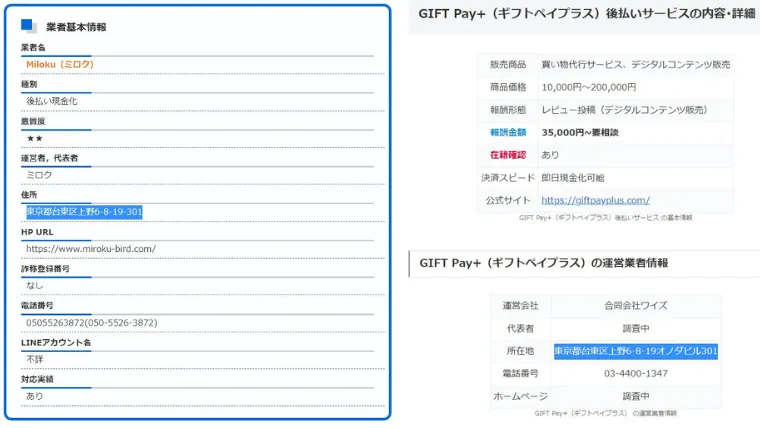This screenshot has width=760, height=428.
Task: Click the 10,000円〜200,000円 price cell
Action: (x=588, y=87)
